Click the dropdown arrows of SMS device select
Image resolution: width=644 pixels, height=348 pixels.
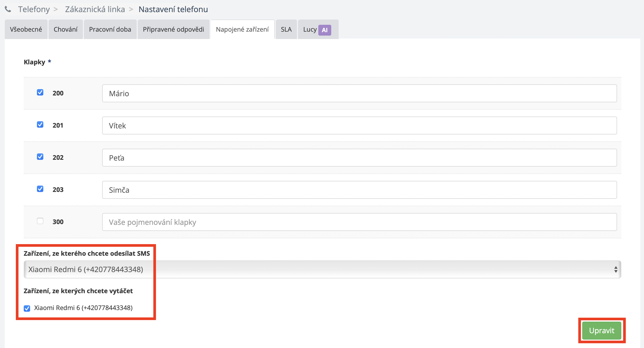(615, 269)
